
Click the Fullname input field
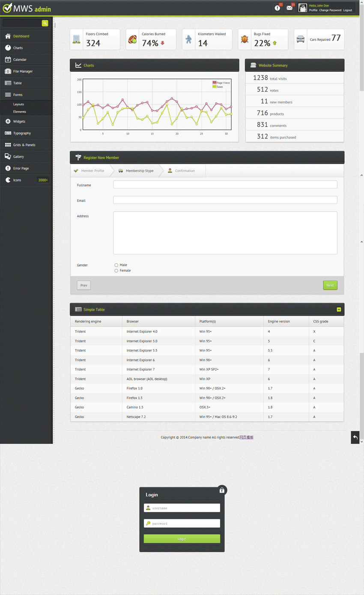(225, 185)
